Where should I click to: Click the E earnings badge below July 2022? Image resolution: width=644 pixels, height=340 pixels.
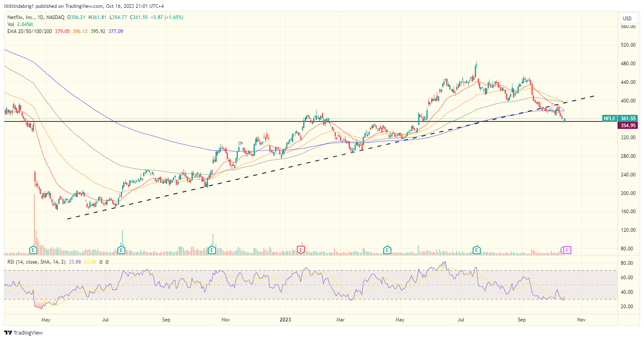(x=121, y=250)
